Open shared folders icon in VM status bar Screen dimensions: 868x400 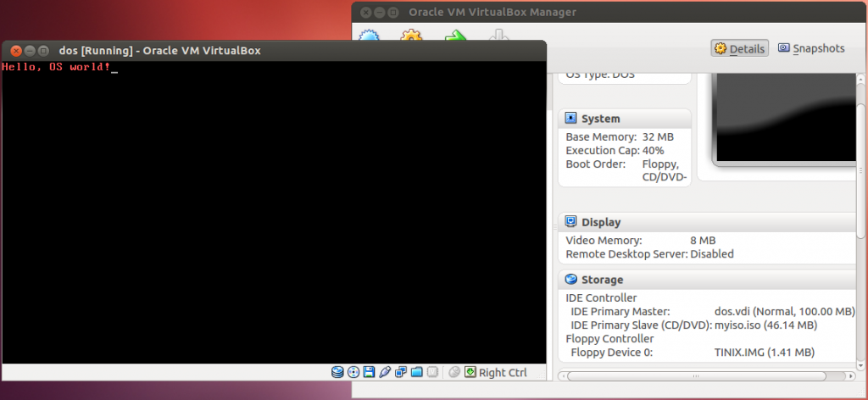417,372
